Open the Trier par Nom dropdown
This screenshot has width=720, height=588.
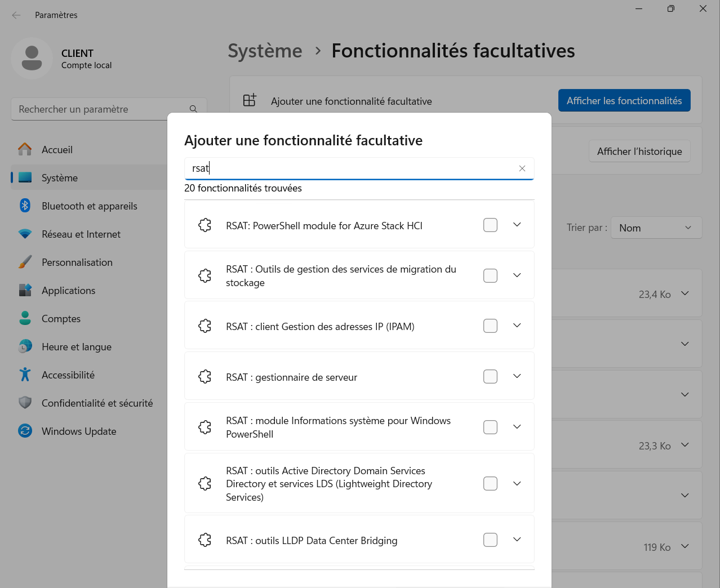click(x=656, y=228)
